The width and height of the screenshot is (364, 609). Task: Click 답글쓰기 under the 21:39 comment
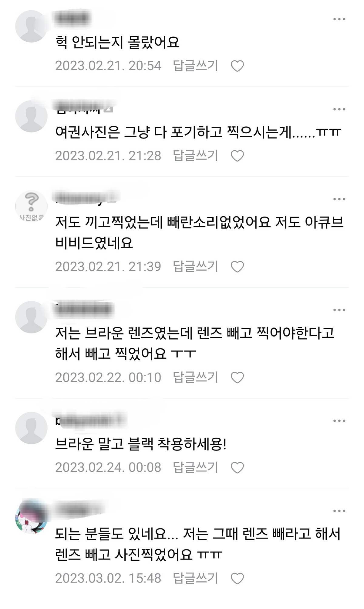tap(195, 266)
